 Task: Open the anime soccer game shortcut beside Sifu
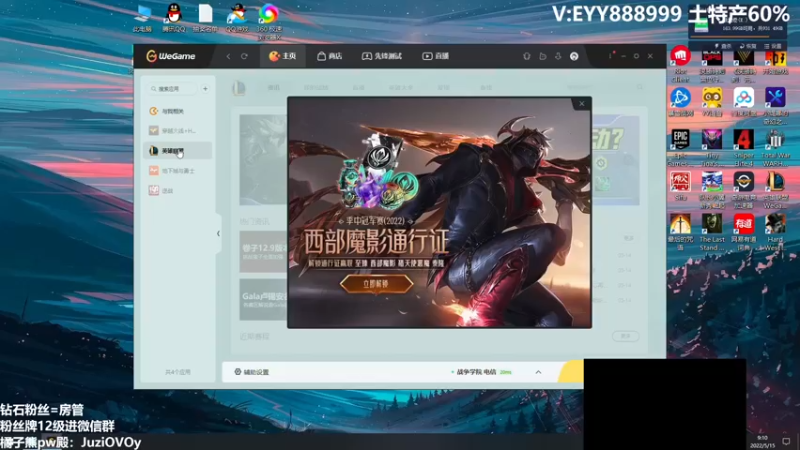(712, 190)
